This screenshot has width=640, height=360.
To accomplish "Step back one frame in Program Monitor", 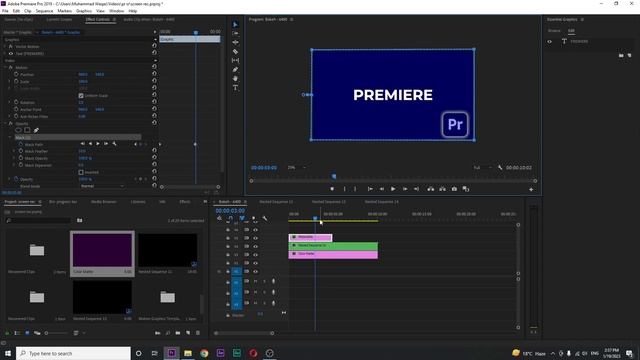I will (x=382, y=189).
